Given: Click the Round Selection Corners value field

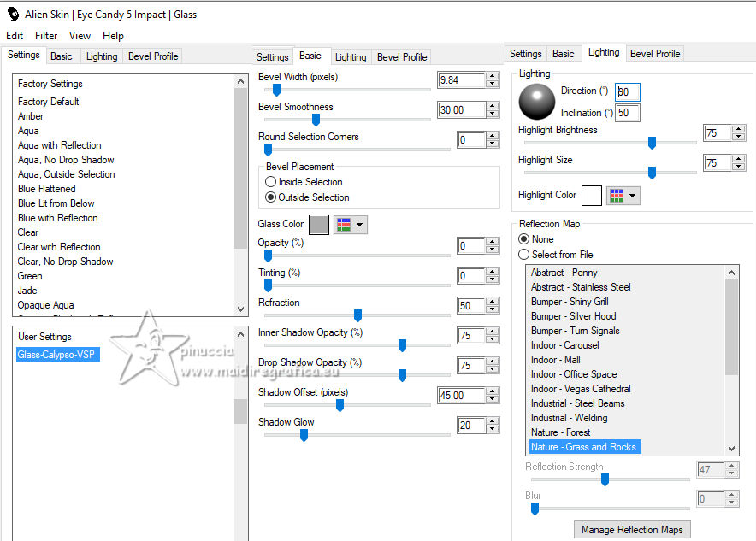Looking at the screenshot, I should 470,139.
